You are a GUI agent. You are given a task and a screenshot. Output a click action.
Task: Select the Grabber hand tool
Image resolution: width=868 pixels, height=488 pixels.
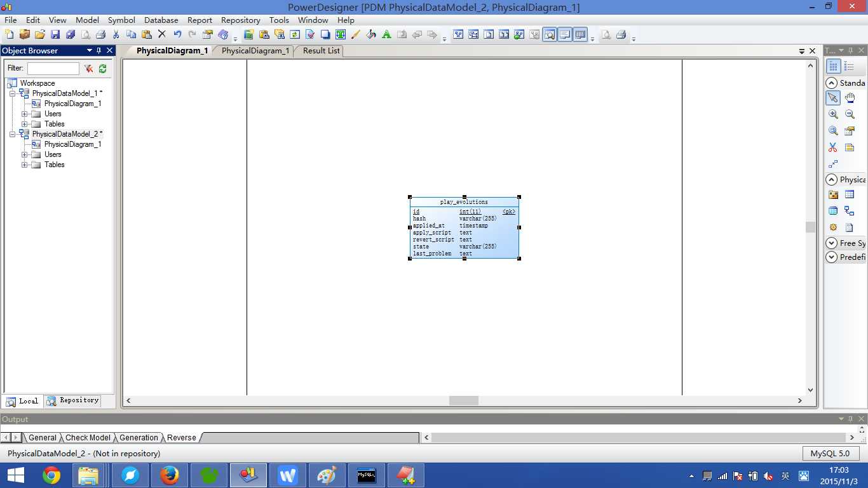pyautogui.click(x=850, y=98)
